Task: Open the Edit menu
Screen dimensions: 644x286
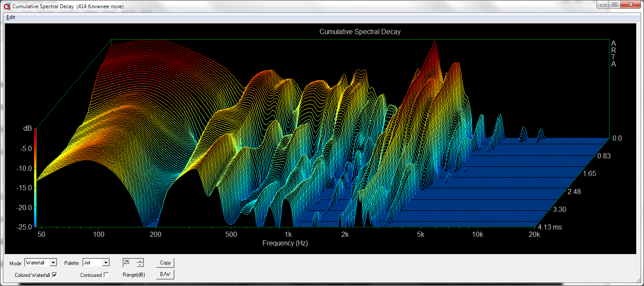Action: pyautogui.click(x=11, y=17)
